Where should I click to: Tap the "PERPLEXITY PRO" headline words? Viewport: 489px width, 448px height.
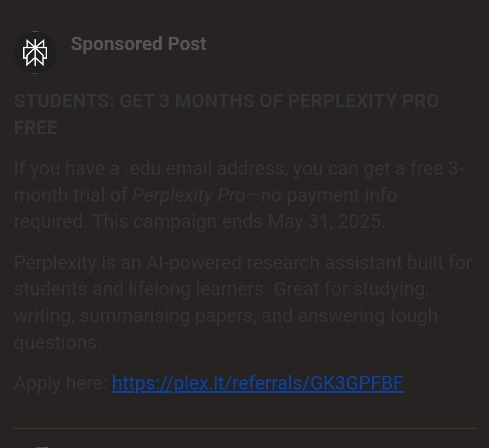[363, 101]
